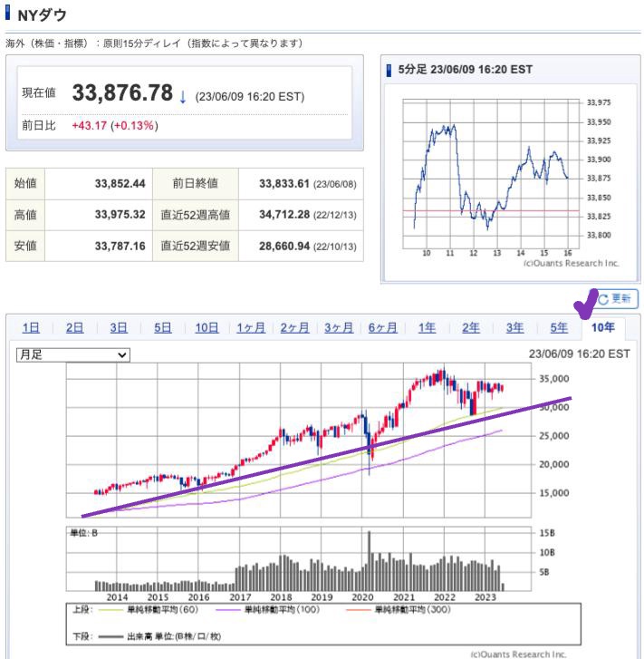Image resolution: width=644 pixels, height=659 pixels.
Task: Switch chart to 1日 range
Action: coord(31,328)
